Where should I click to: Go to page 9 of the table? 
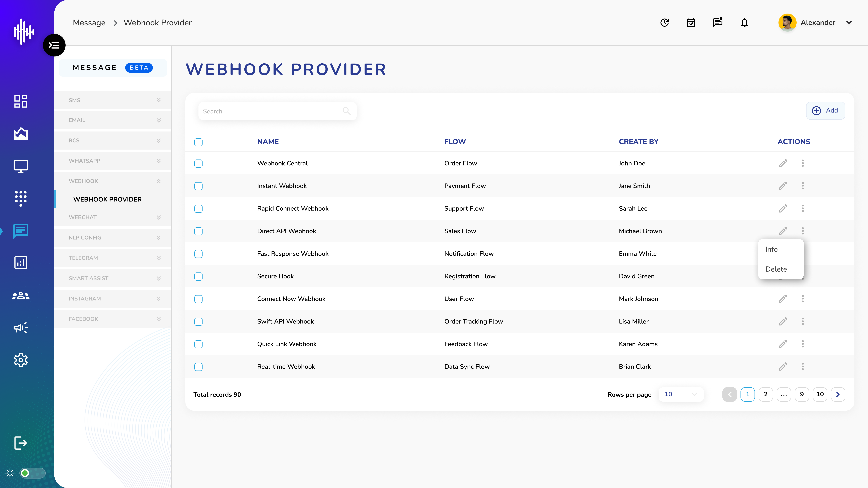click(802, 394)
